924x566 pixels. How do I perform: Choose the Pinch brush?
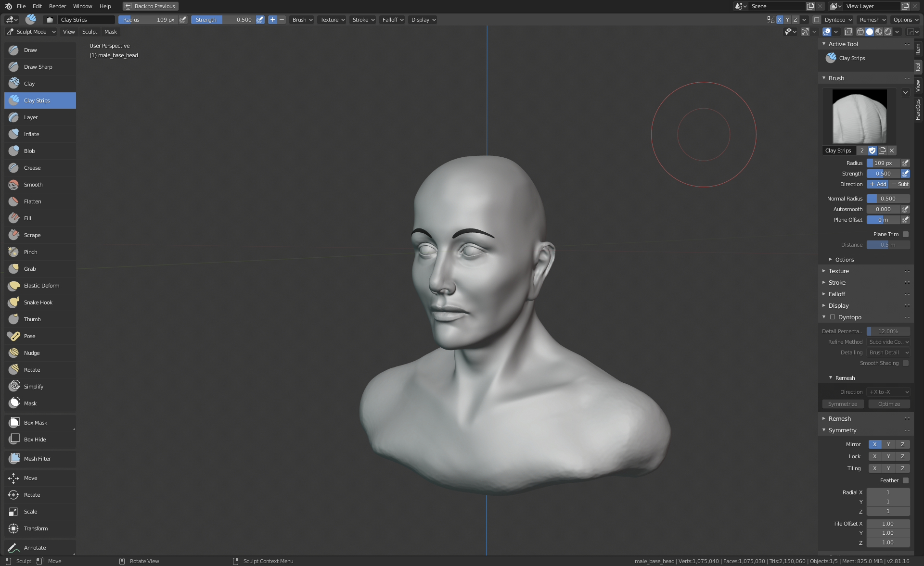pos(30,252)
